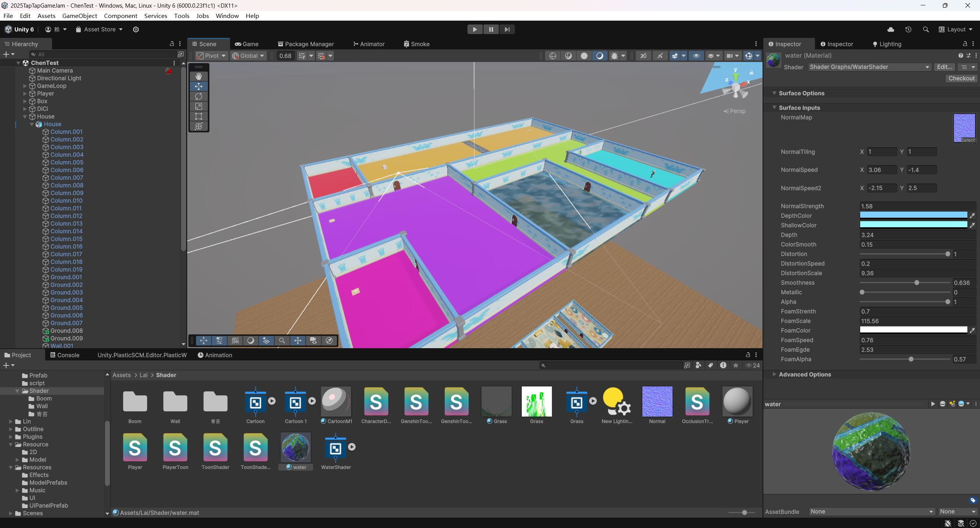Image resolution: width=980 pixels, height=528 pixels.
Task: Open the undo history icon
Action: pos(908,29)
